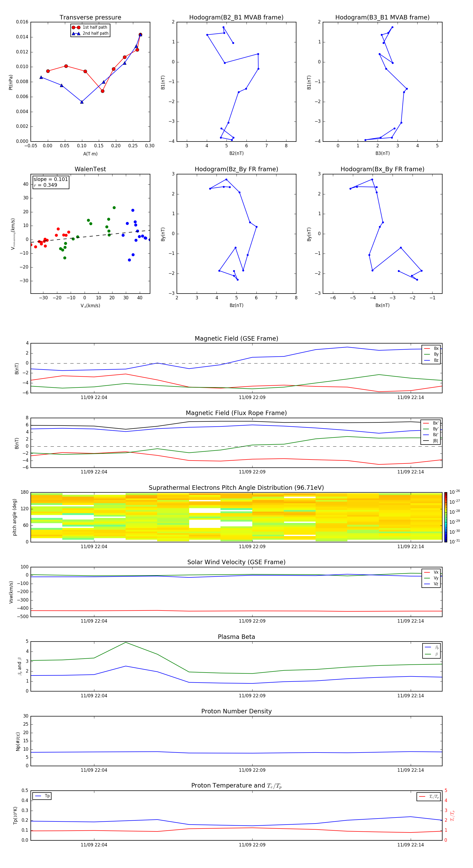The width and height of the screenshot is (473, 868).
Task: Click the "B3(nT)" x-axis label
Action: coord(382,153)
